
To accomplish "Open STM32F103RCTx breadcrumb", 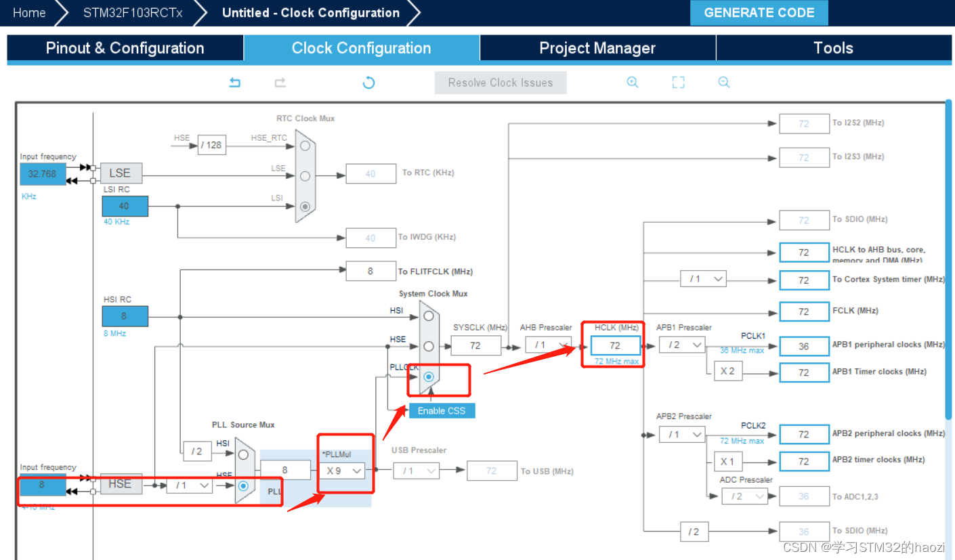I will tap(132, 13).
